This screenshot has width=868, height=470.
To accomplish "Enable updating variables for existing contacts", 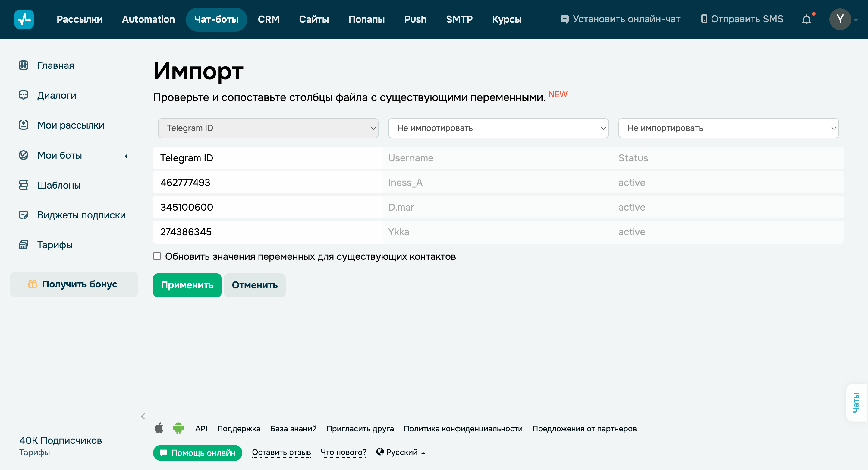I will click(157, 257).
